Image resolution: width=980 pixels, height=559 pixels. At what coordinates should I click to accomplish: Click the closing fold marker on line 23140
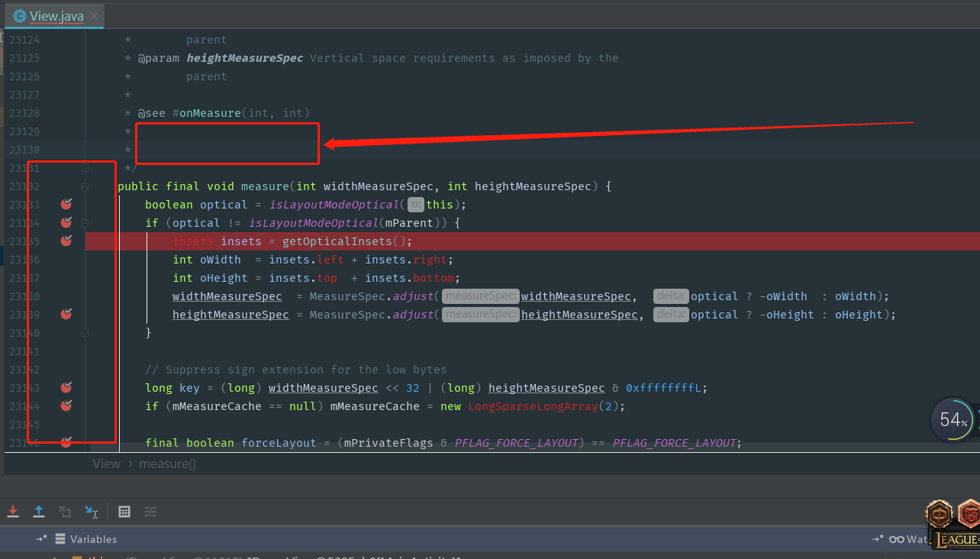pyautogui.click(x=85, y=333)
